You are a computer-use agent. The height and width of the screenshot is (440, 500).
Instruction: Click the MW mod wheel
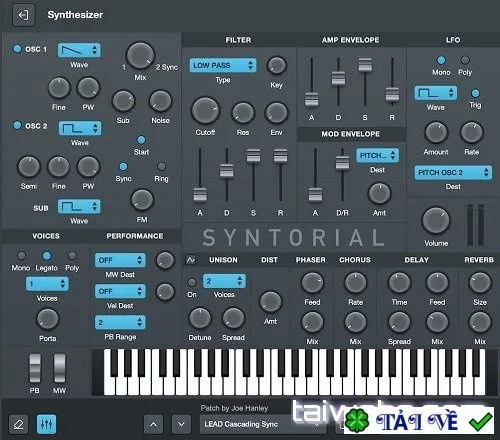(60, 368)
